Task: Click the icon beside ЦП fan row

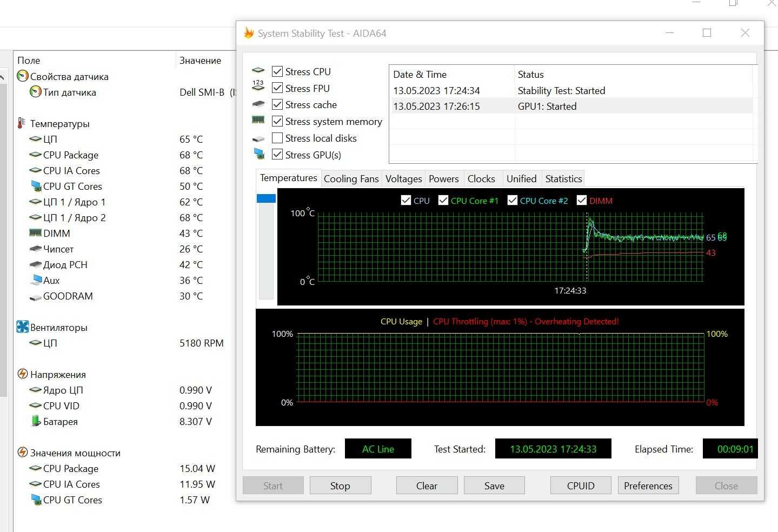Action: (36, 343)
